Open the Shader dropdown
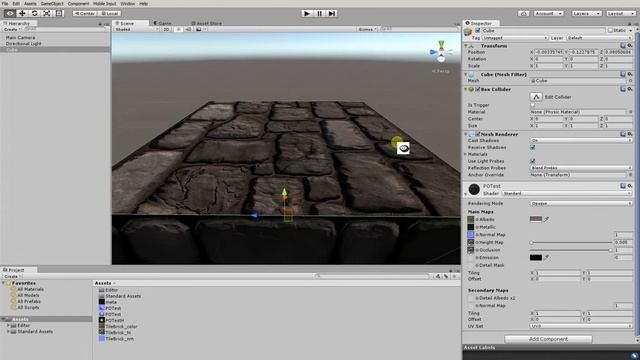Image resolution: width=640 pixels, height=360 pixels. (x=567, y=193)
